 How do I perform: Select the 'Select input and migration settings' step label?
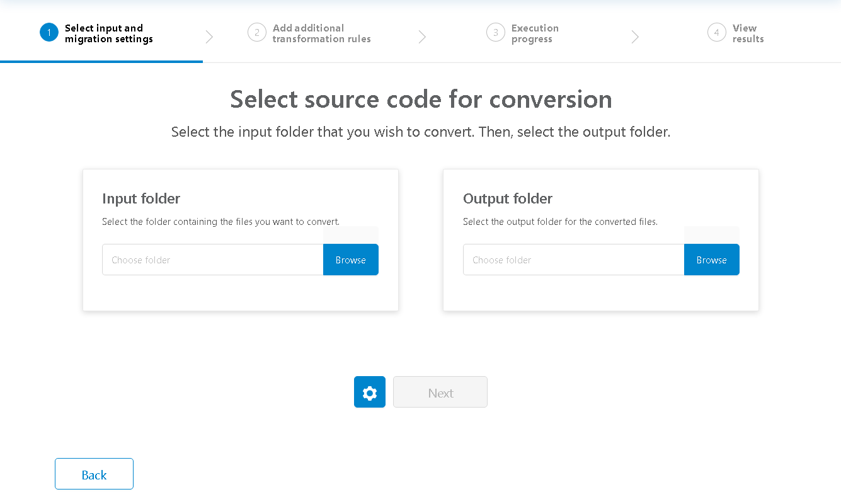(108, 33)
